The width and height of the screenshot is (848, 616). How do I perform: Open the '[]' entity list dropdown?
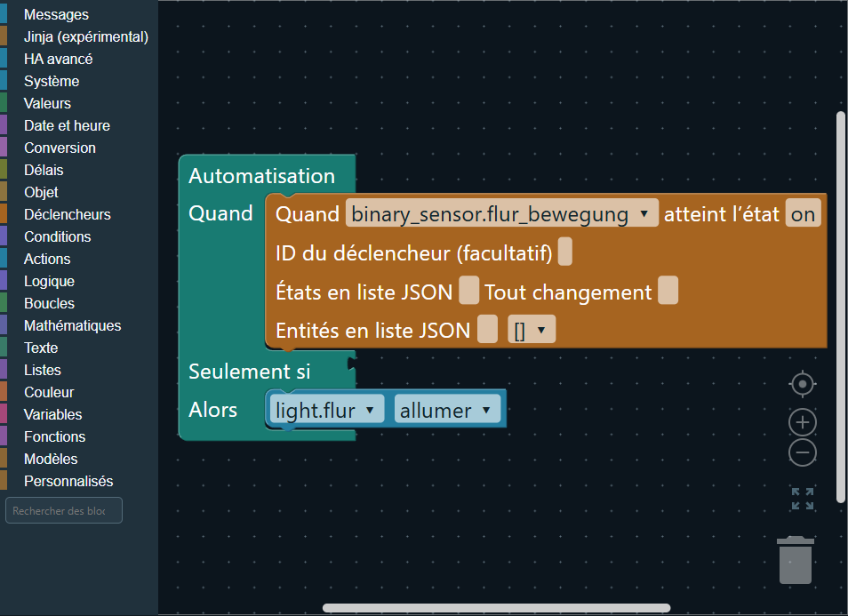531,330
